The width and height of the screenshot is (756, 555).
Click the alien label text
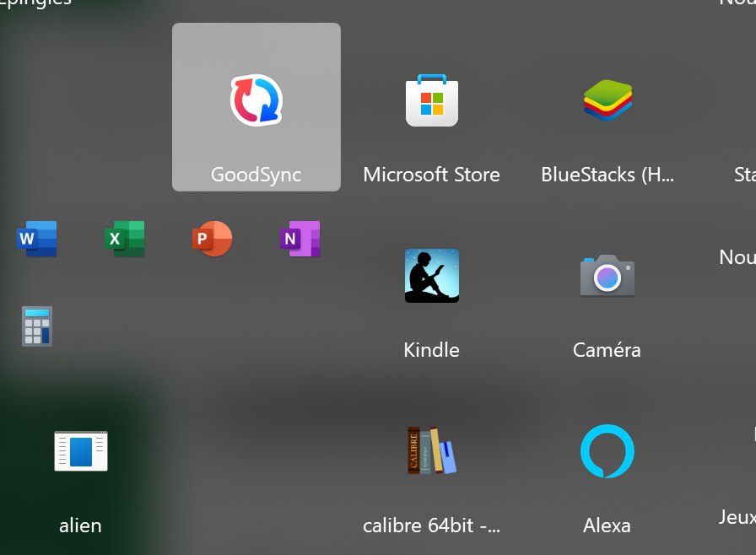coord(80,525)
